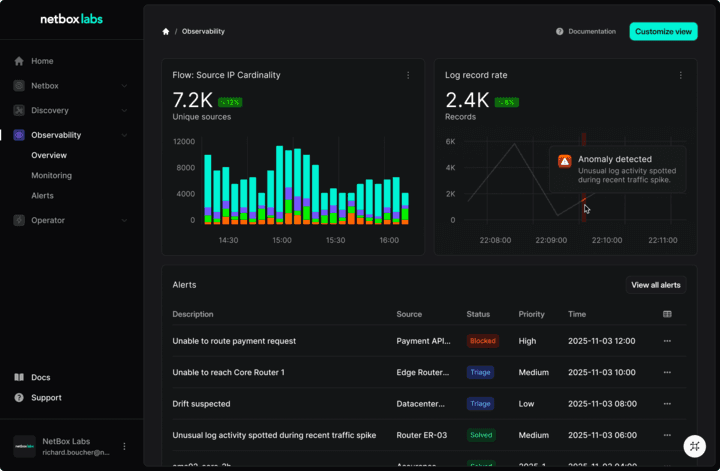This screenshot has height=471, width=720.
Task: Click the Customize view button
Action: (663, 32)
